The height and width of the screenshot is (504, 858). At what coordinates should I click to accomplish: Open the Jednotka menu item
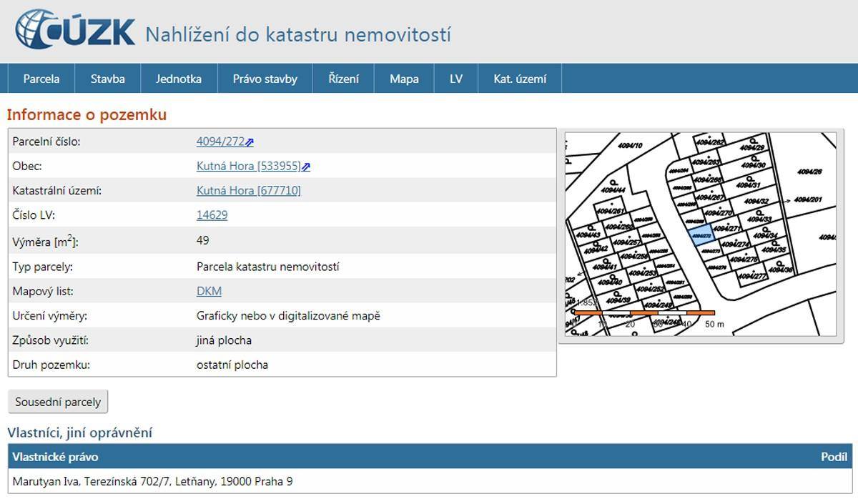pyautogui.click(x=179, y=79)
